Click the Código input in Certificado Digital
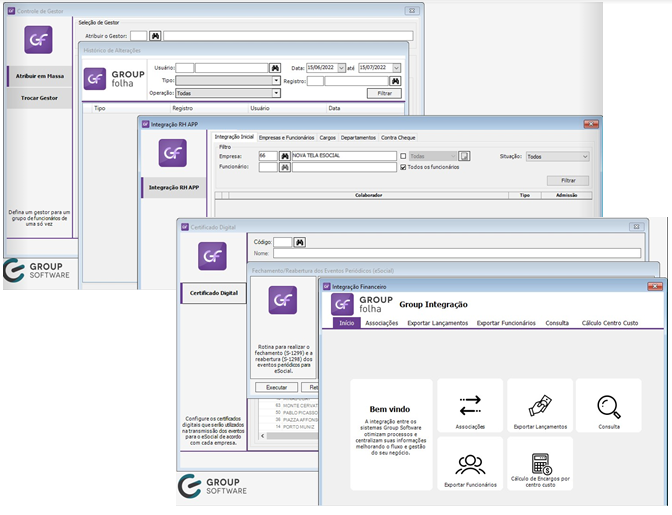 (x=283, y=243)
